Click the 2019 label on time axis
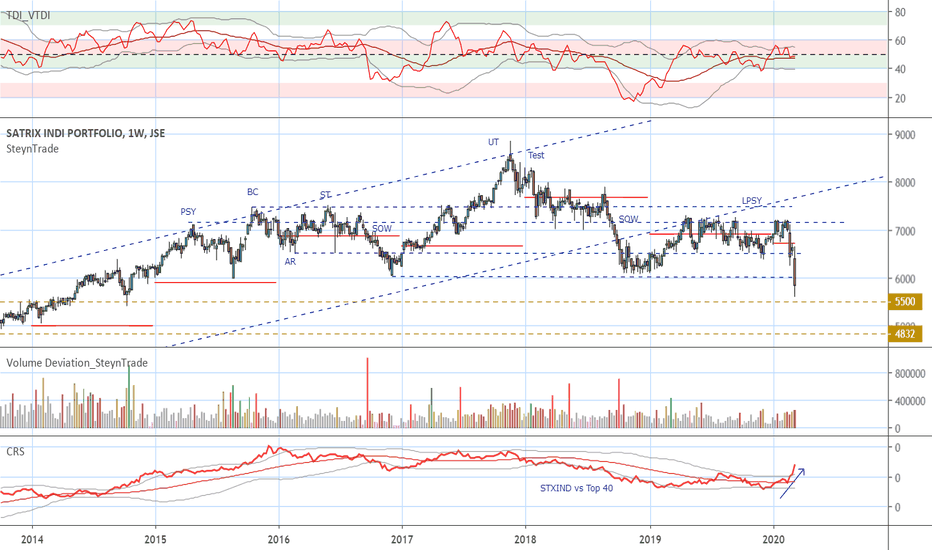Viewport: 932px width, 550px height. point(650,539)
